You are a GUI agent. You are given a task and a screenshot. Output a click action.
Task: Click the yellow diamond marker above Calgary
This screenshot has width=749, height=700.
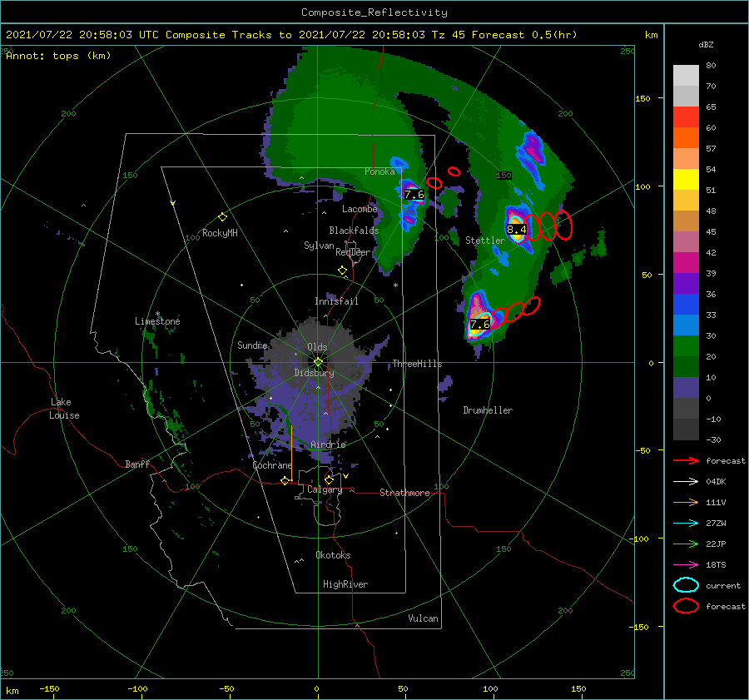click(x=329, y=479)
